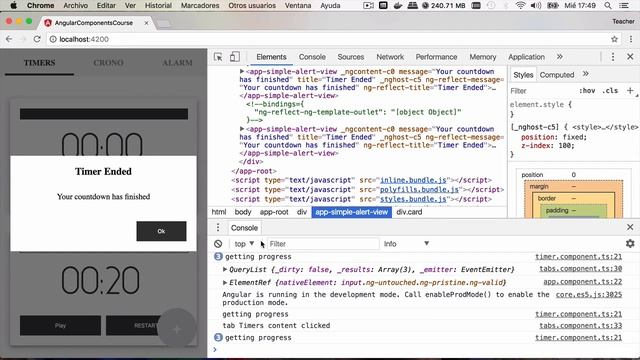Bookmark this page star icon
The image size is (640, 360).
click(x=614, y=39)
